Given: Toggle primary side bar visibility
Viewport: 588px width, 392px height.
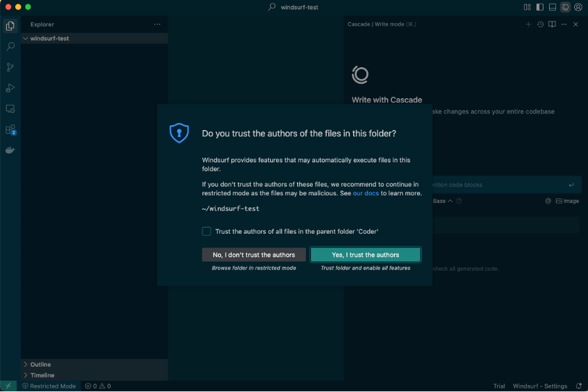Looking at the screenshot, I should [x=540, y=7].
